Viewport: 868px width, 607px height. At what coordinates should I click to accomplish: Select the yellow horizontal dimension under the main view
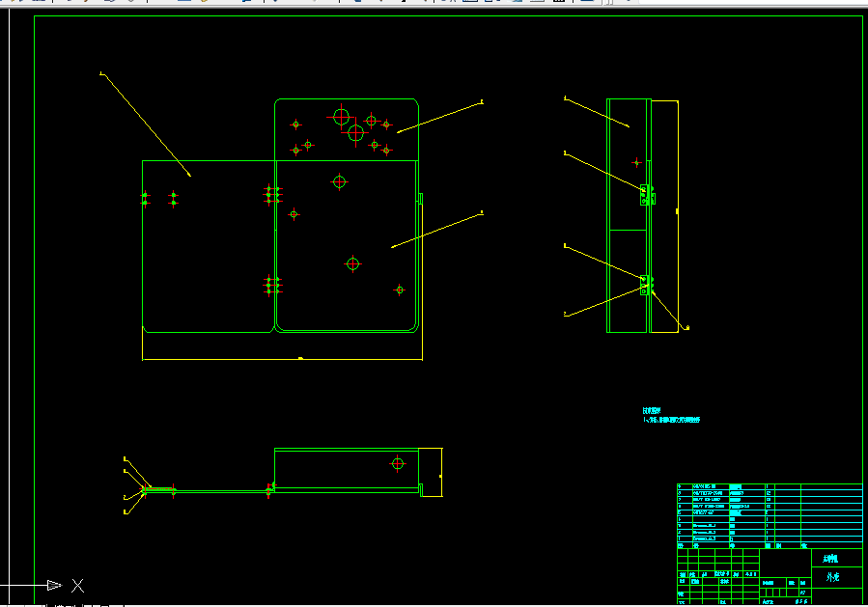tap(282, 359)
